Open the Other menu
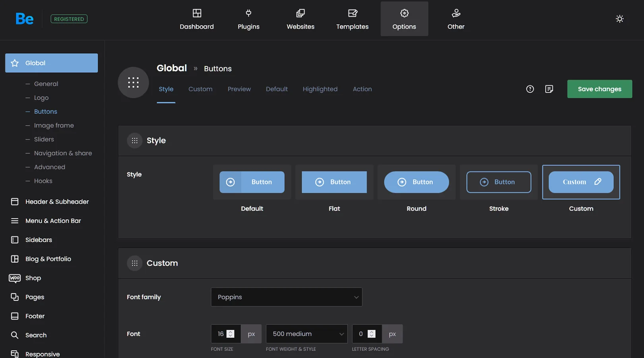 point(456,19)
